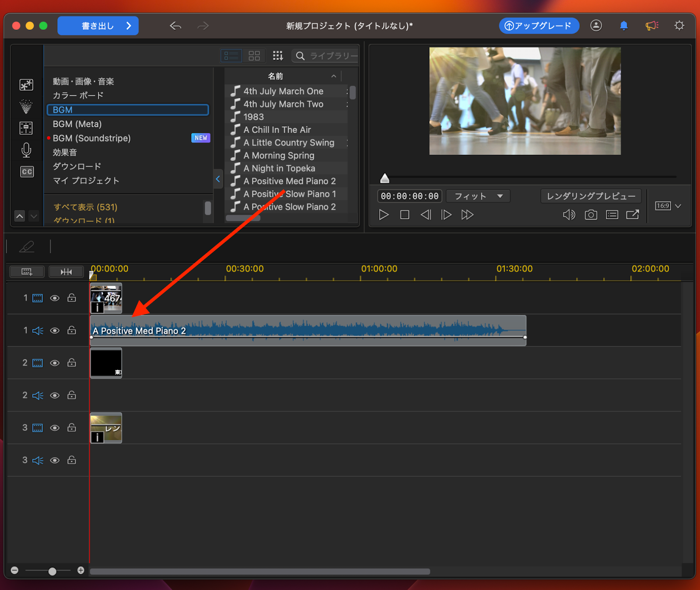The width and height of the screenshot is (700, 590).
Task: Click the play button in preview
Action: click(x=384, y=215)
